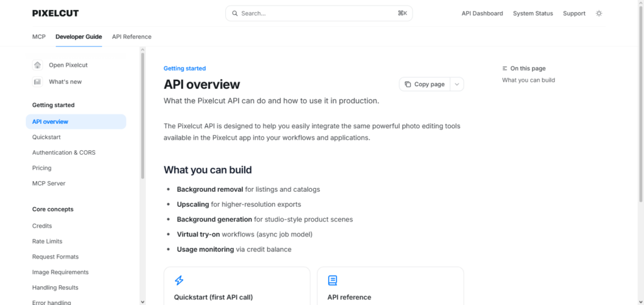Switch to the MCP tab
The width and height of the screenshot is (644, 305).
click(x=38, y=36)
